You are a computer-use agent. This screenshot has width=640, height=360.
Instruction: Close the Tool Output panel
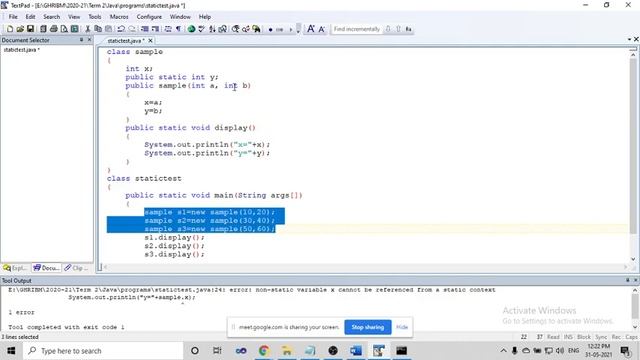[636, 280]
